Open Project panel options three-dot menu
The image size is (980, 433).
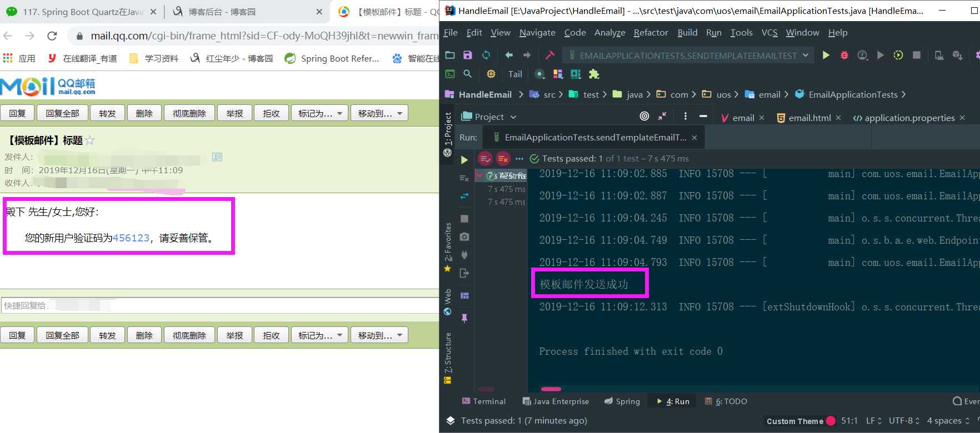(686, 116)
